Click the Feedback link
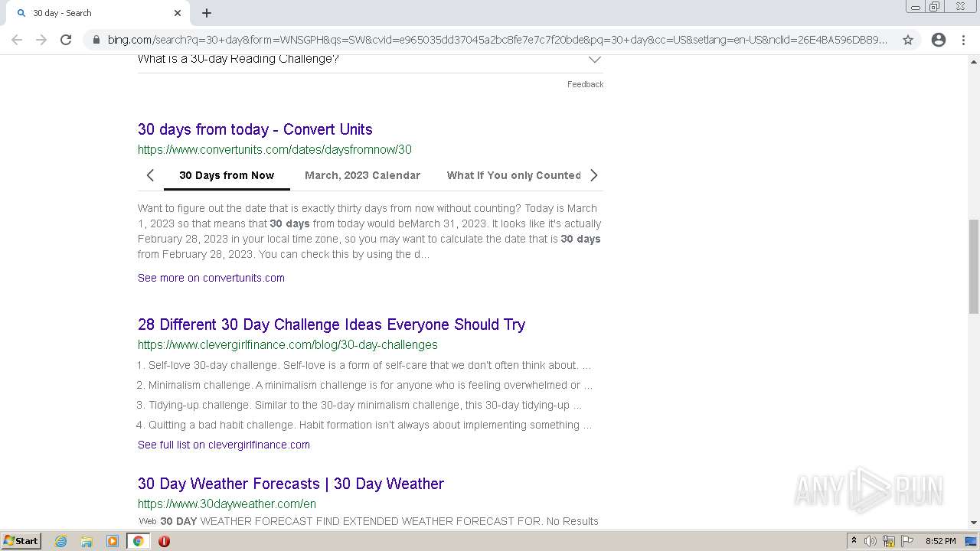The height and width of the screenshot is (551, 980). click(x=585, y=84)
